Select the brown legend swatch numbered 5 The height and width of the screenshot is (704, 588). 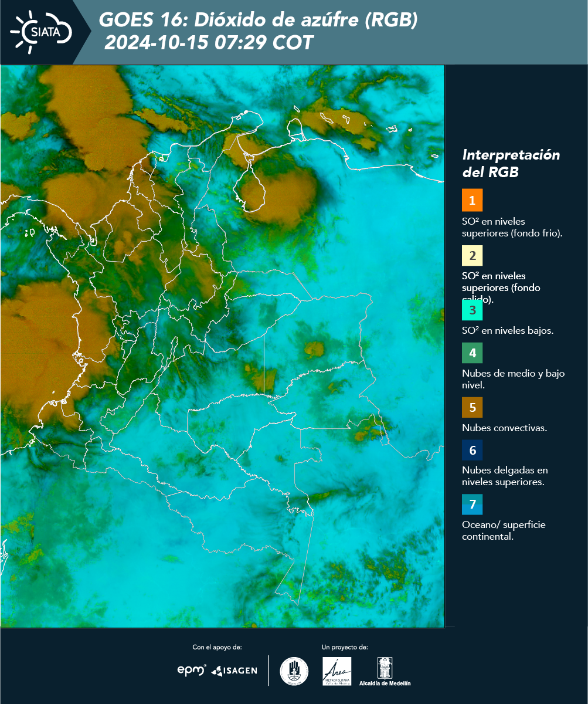pos(472,407)
